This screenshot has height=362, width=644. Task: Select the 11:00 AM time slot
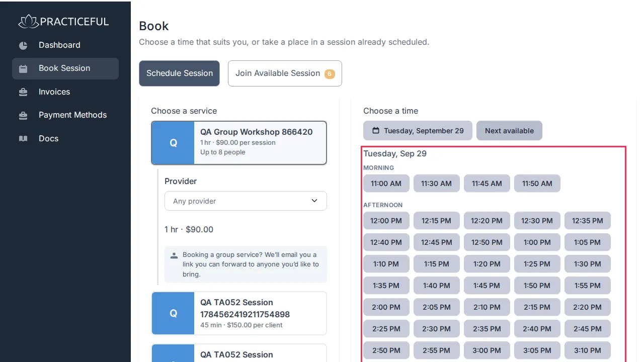(x=386, y=184)
